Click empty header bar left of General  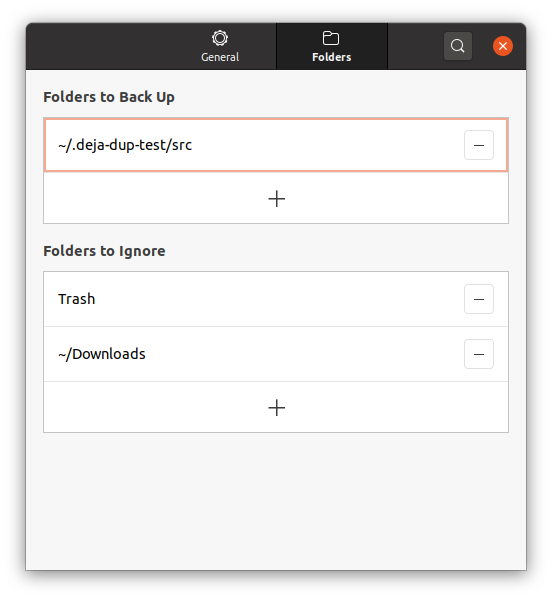pyautogui.click(x=103, y=46)
